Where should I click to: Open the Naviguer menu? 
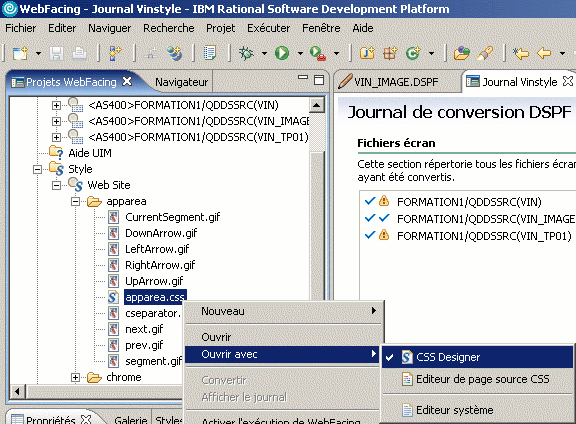pos(109,28)
